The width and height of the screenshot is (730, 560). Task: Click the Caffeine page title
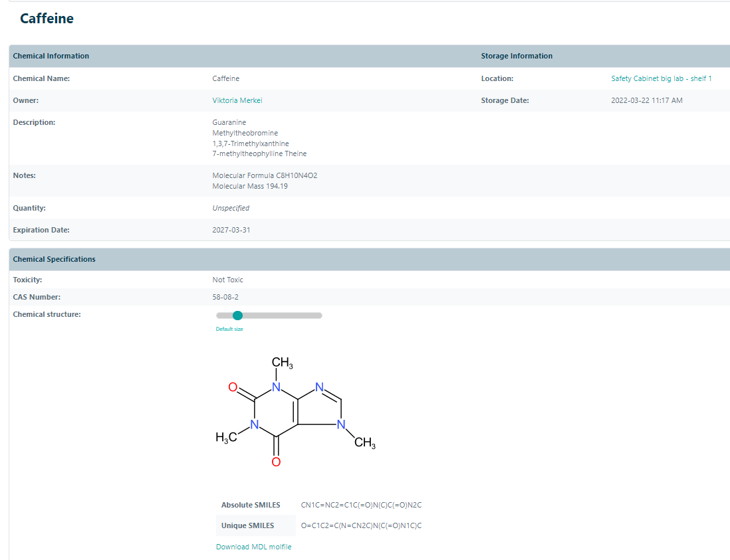click(47, 19)
